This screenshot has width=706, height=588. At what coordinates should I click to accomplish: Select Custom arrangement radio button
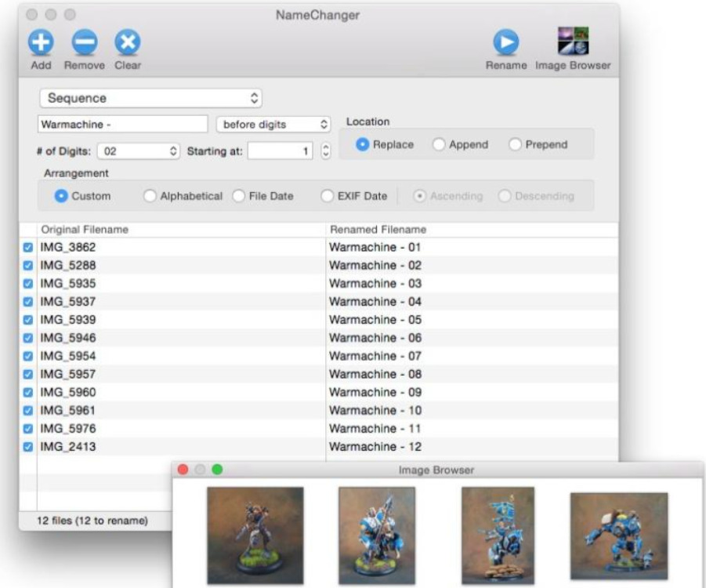tap(61, 196)
